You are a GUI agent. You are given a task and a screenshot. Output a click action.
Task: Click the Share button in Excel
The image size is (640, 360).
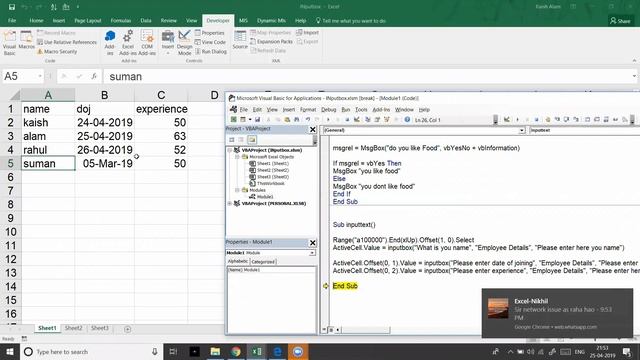[620, 20]
